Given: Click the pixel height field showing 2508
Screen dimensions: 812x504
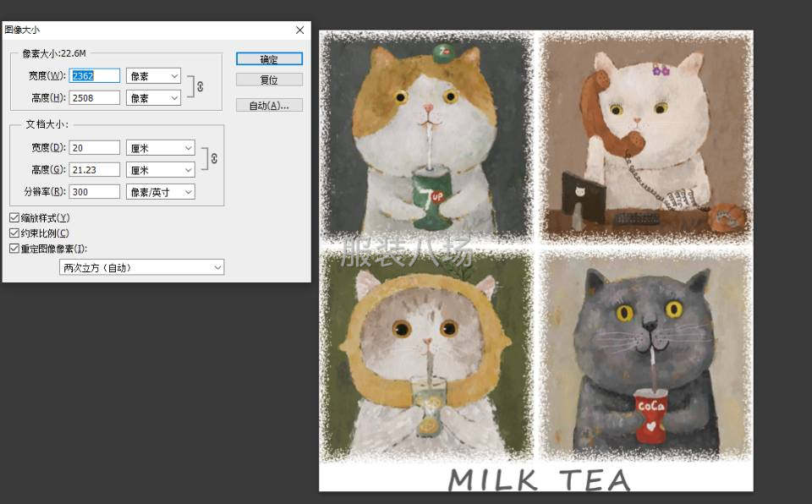Looking at the screenshot, I should 94,98.
